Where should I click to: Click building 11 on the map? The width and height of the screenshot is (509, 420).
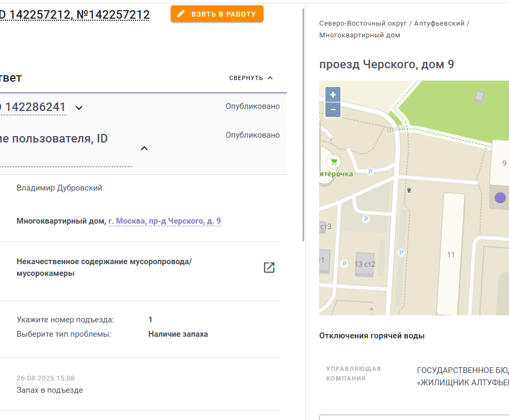(451, 255)
